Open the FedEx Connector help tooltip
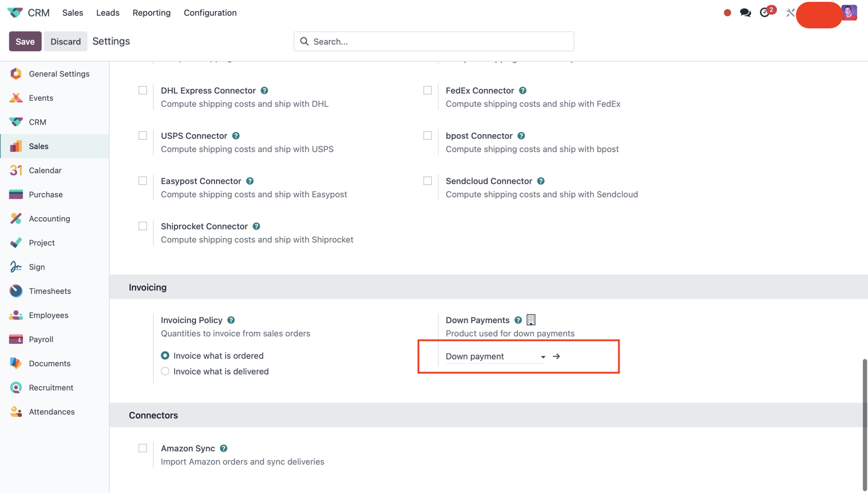868x493 pixels. 522,90
